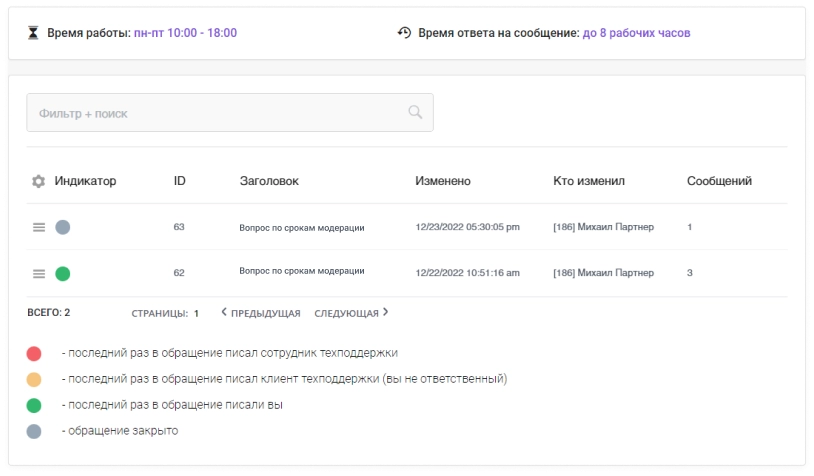Open ticket 62 title Вопрос по срокам модерации
Screen dimensions: 814x476
point(302,271)
